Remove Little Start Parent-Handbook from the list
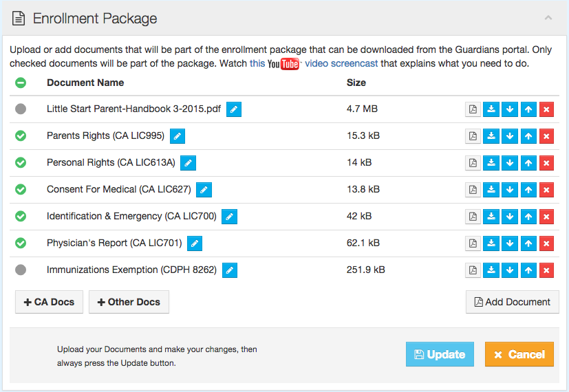 (546, 109)
